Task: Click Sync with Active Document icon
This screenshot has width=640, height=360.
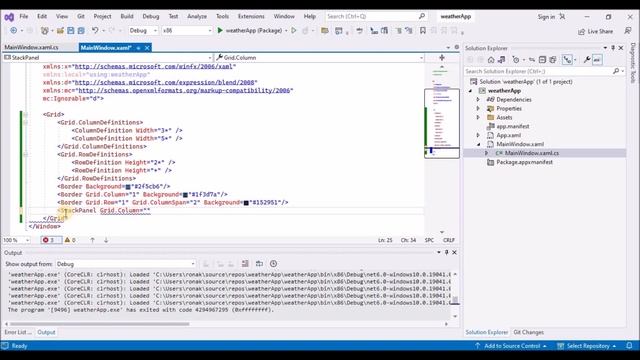Action: click(x=532, y=60)
